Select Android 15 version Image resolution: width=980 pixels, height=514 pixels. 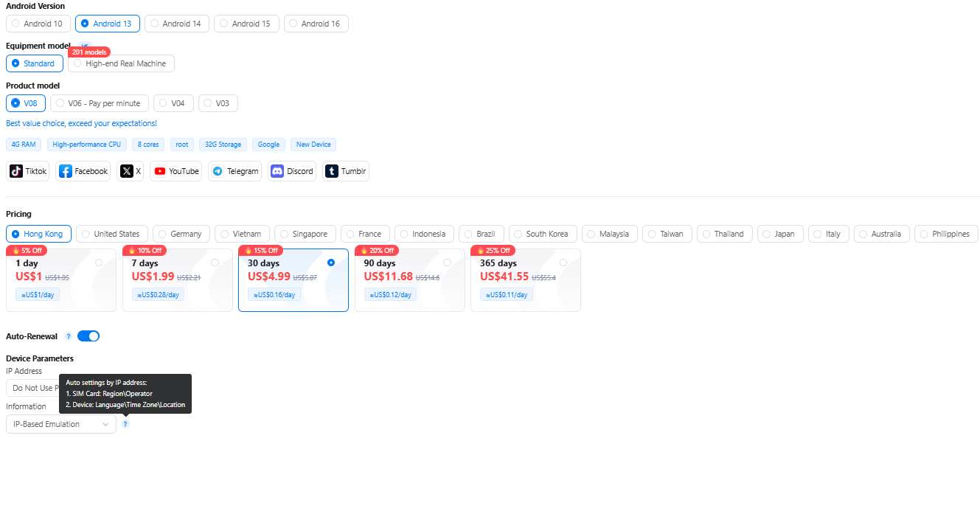point(246,23)
